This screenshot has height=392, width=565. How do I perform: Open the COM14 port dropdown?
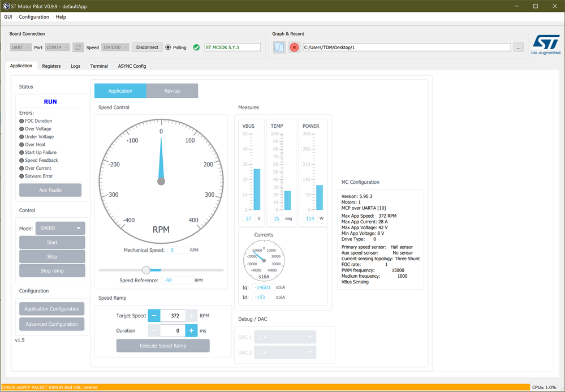click(57, 47)
